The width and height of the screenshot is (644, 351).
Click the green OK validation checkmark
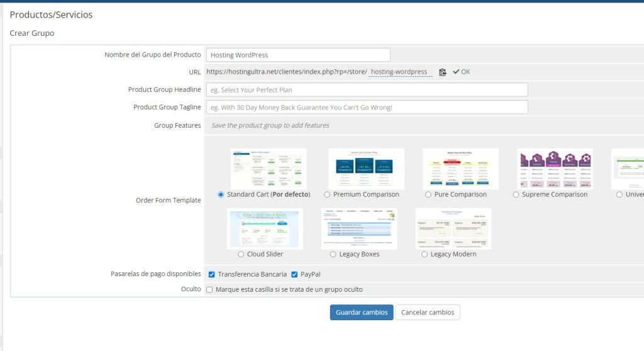(456, 72)
